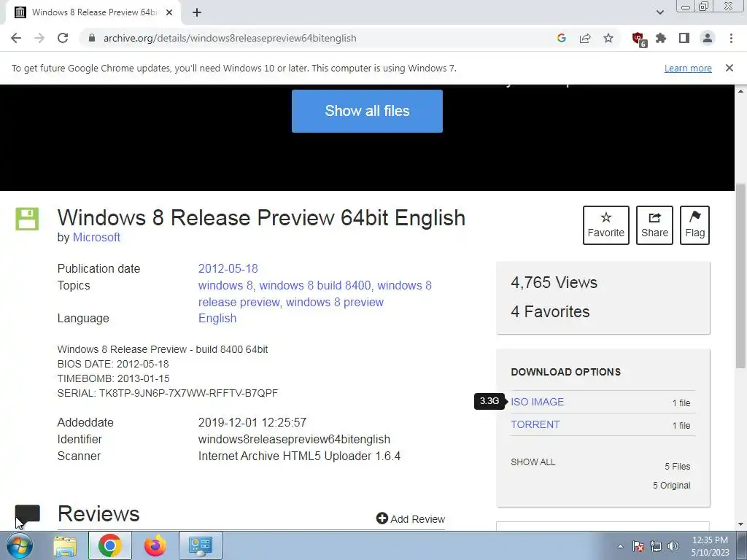Open the Learn more link
747x560 pixels.
[x=688, y=69]
